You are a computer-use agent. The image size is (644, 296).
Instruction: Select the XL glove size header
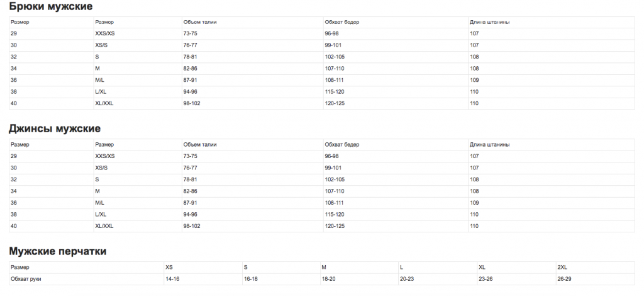482,267
